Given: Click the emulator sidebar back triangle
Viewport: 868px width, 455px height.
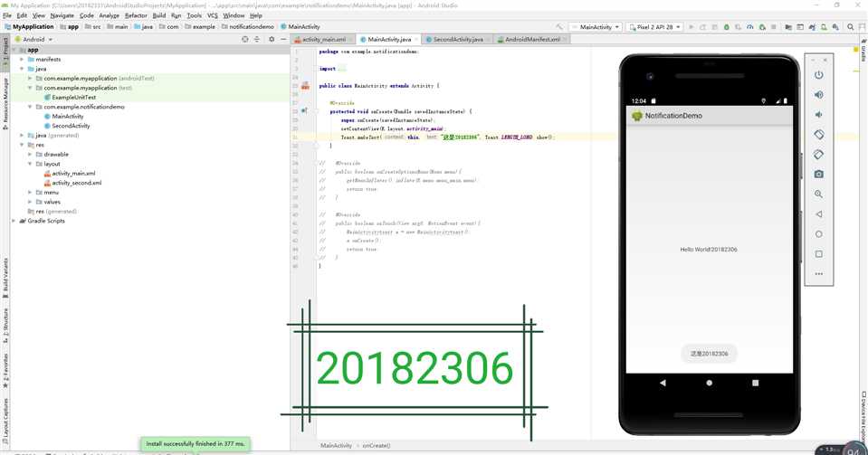Looking at the screenshot, I should coord(819,214).
